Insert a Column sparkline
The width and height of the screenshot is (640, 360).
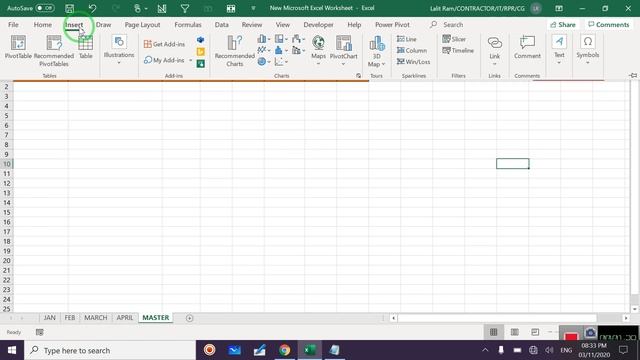point(412,51)
